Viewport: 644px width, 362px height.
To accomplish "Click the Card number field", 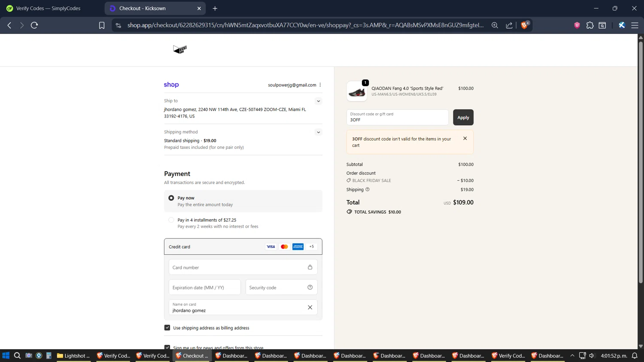I will [x=243, y=267].
